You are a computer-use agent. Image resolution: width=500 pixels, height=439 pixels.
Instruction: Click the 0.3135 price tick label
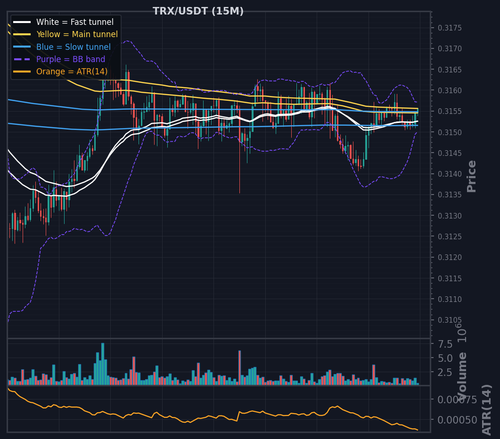point(450,195)
